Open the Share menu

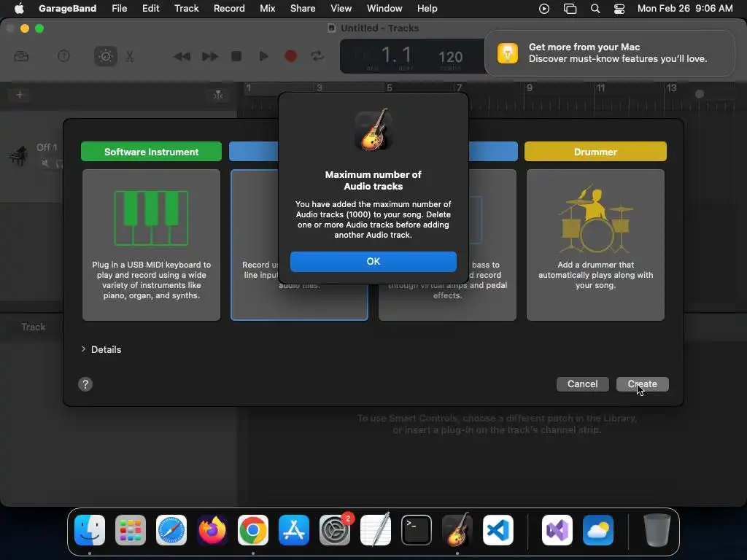(303, 8)
